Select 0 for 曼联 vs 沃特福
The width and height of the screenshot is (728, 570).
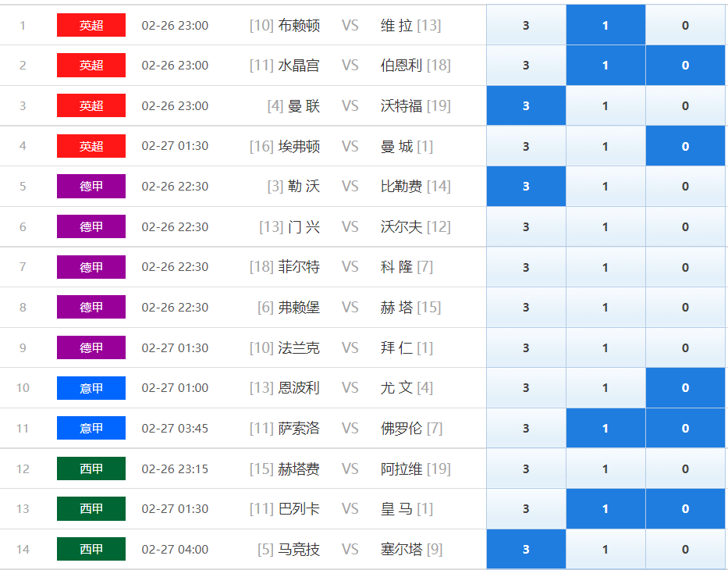point(685,105)
